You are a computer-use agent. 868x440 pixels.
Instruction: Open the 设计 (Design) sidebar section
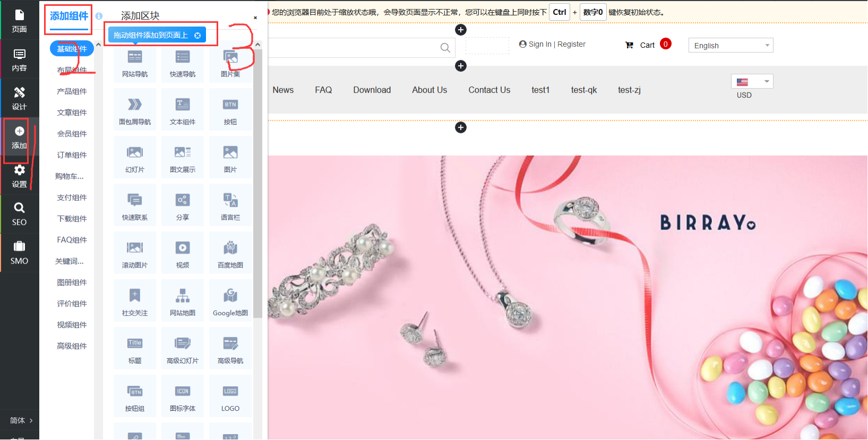[19, 98]
